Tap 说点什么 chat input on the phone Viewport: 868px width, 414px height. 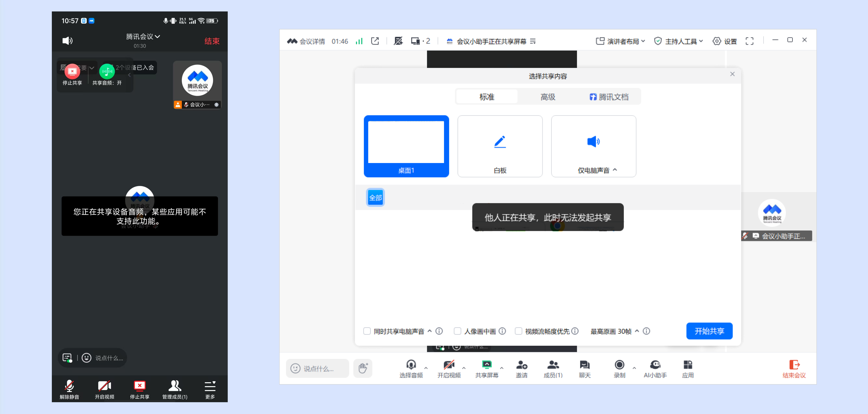click(109, 358)
